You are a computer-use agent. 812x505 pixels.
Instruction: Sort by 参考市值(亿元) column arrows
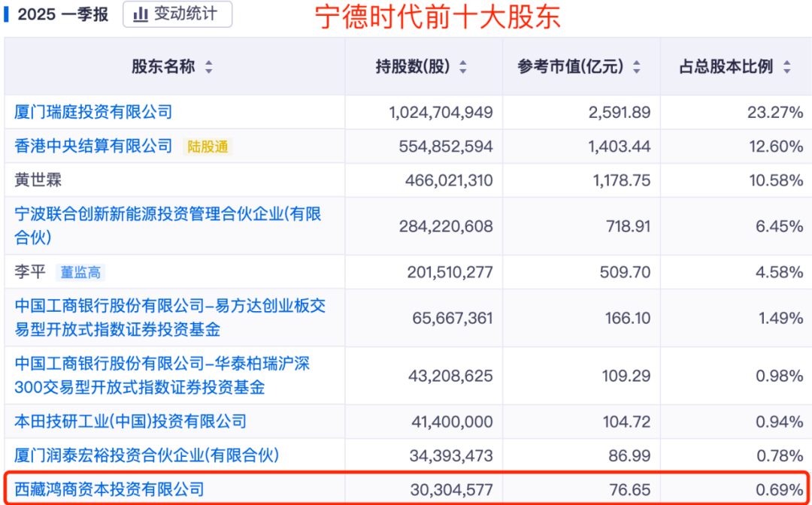click(x=637, y=67)
